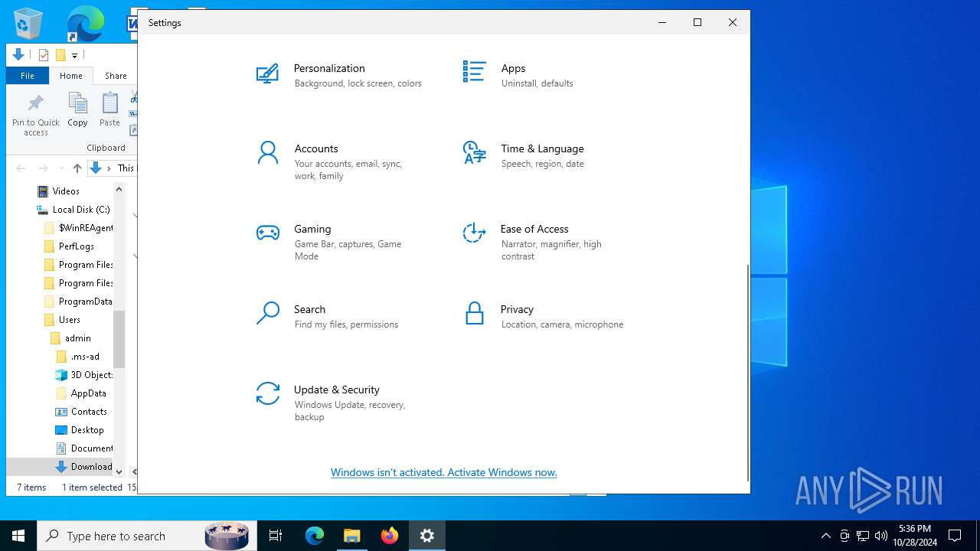Viewport: 980px width, 551px height.
Task: Click the properties icon in Quick Access Toolbar
Action: tap(44, 55)
